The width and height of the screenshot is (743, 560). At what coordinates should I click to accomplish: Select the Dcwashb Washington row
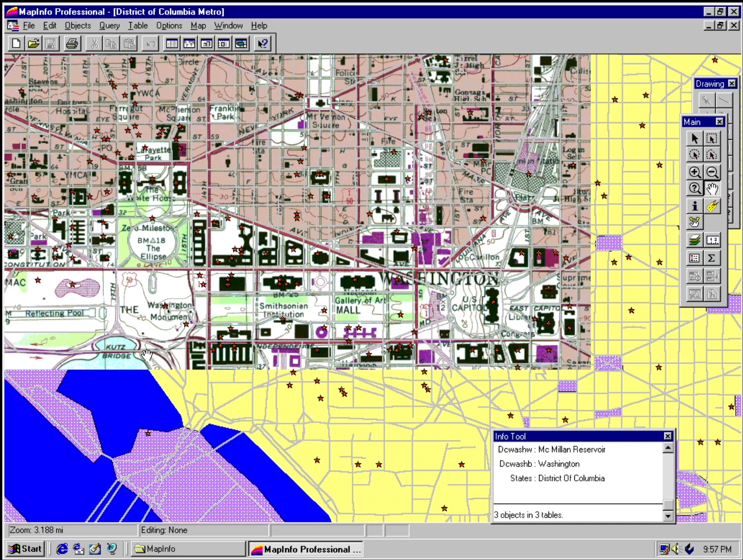click(539, 464)
